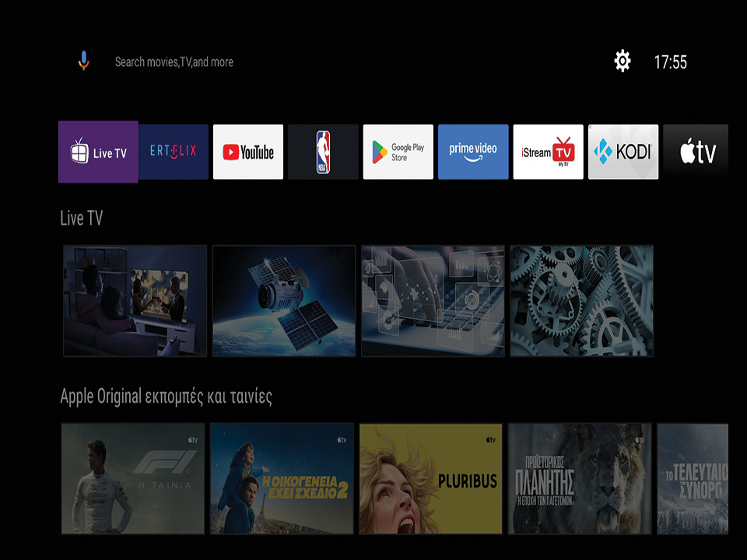Select the couple watching TV thumbnail

pos(135,301)
